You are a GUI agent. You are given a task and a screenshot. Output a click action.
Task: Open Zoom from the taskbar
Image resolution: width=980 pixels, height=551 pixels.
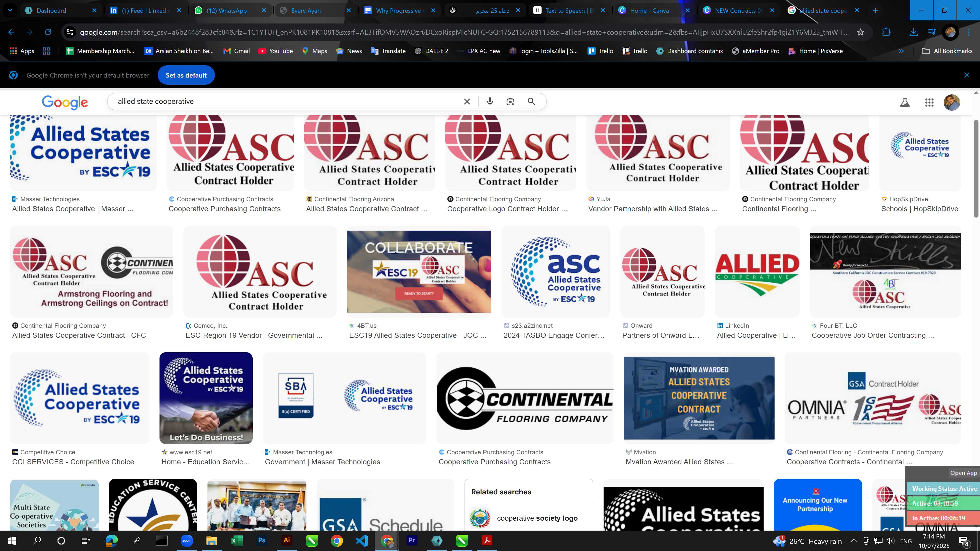point(186,540)
